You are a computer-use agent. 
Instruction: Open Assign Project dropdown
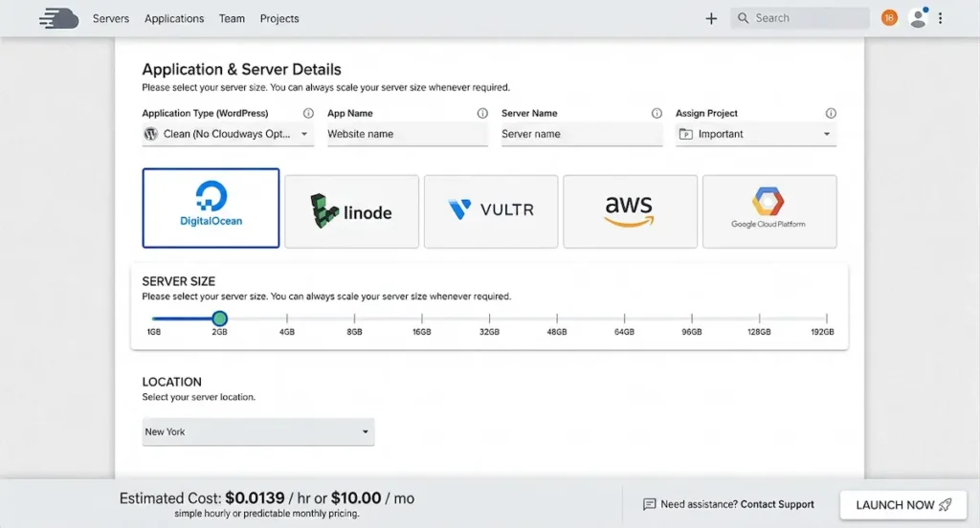click(756, 134)
